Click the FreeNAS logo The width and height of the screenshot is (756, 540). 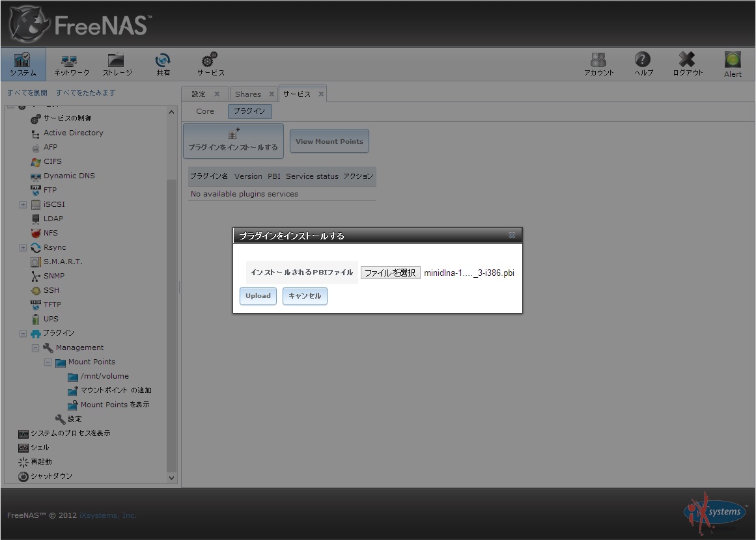[x=80, y=24]
